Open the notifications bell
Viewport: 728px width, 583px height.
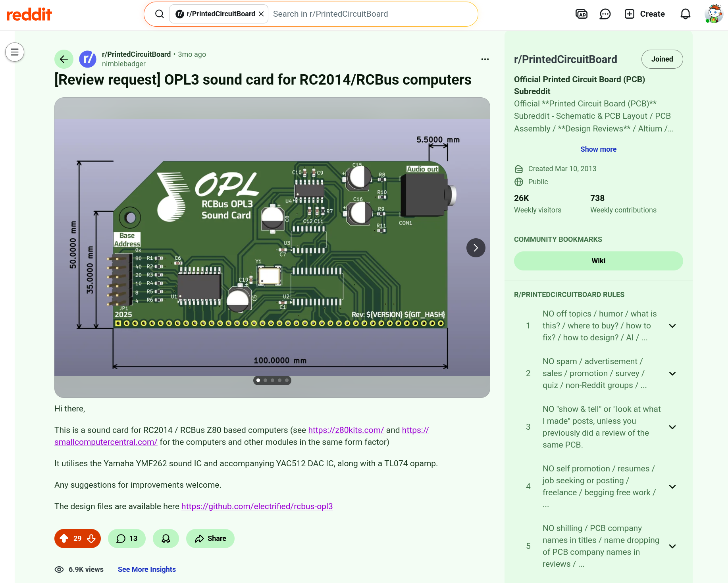[x=685, y=14]
